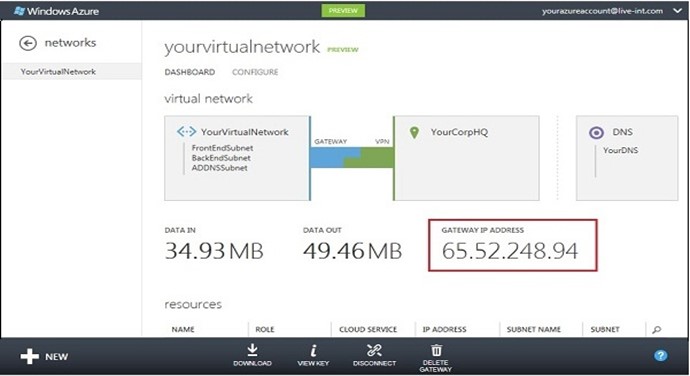This screenshot has width=690, height=376.
Task: Go back using the networks arrow icon
Action: (x=28, y=43)
